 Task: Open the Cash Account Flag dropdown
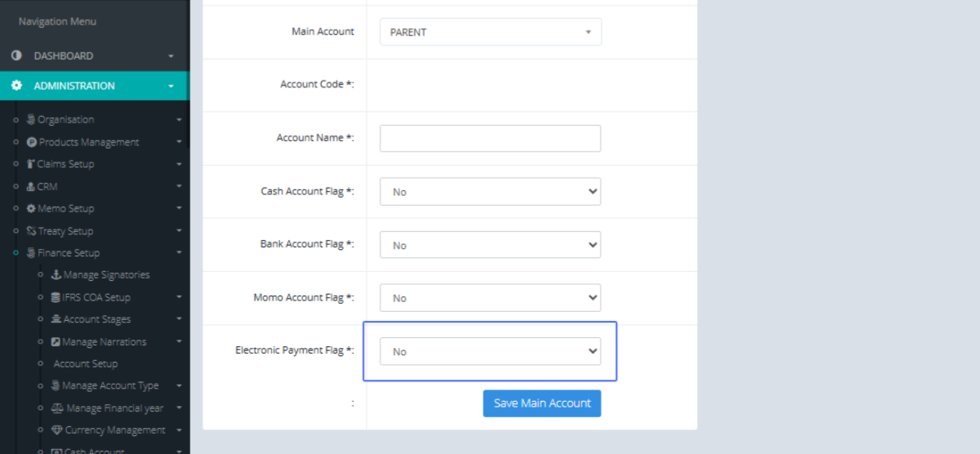490,192
